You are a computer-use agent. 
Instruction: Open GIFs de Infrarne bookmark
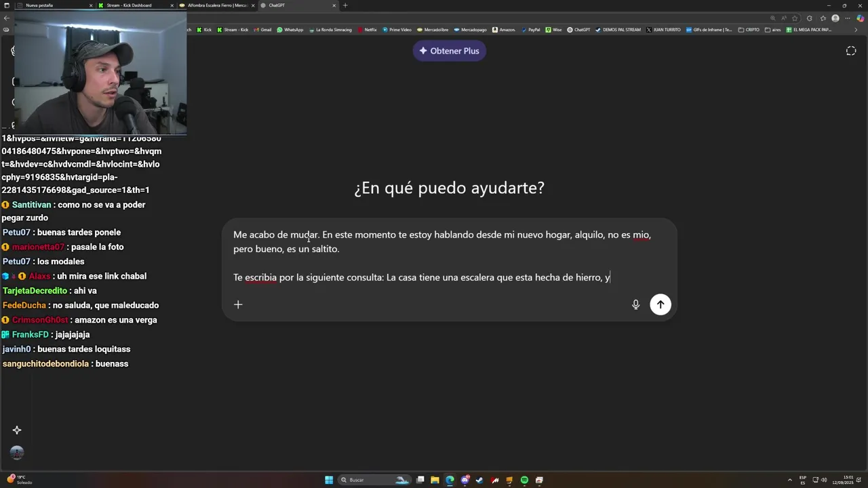coord(709,30)
